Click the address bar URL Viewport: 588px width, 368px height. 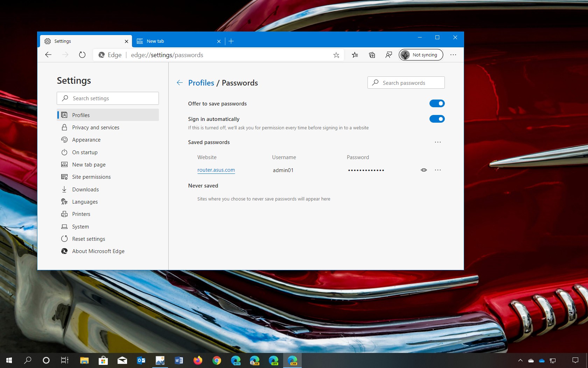coord(167,55)
